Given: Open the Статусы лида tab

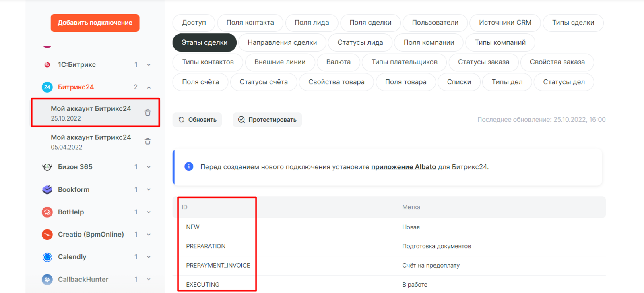Looking at the screenshot, I should coord(360,42).
